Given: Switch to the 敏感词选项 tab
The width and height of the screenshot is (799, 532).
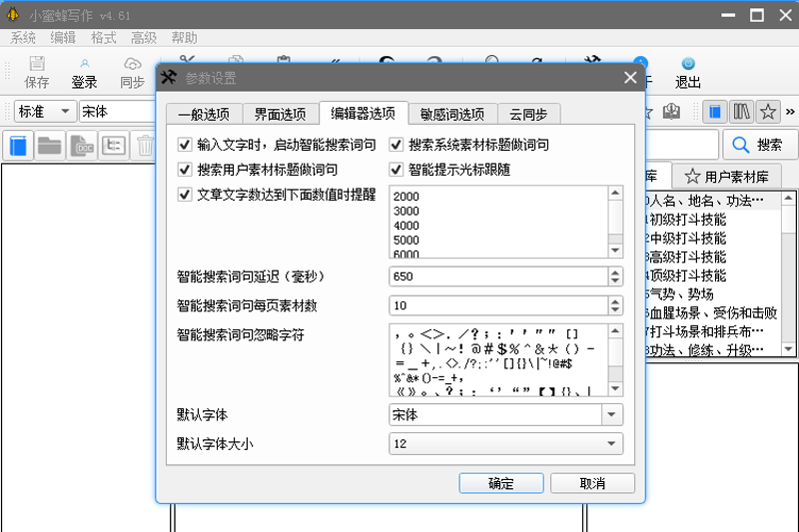Looking at the screenshot, I should click(x=451, y=114).
